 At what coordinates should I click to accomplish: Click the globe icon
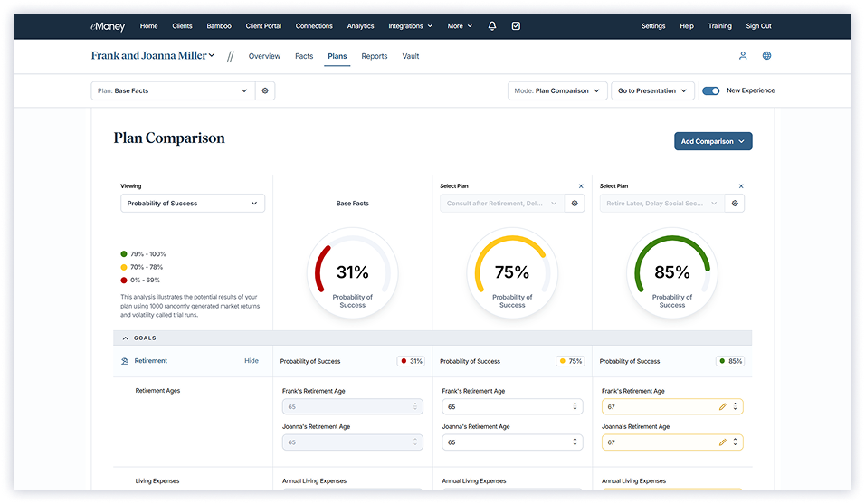click(767, 56)
